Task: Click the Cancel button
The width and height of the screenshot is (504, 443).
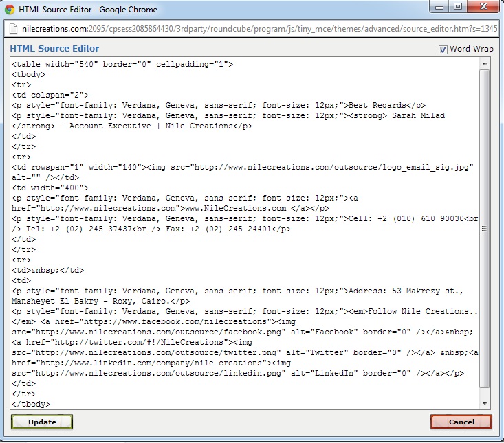Action: pyautogui.click(x=461, y=422)
